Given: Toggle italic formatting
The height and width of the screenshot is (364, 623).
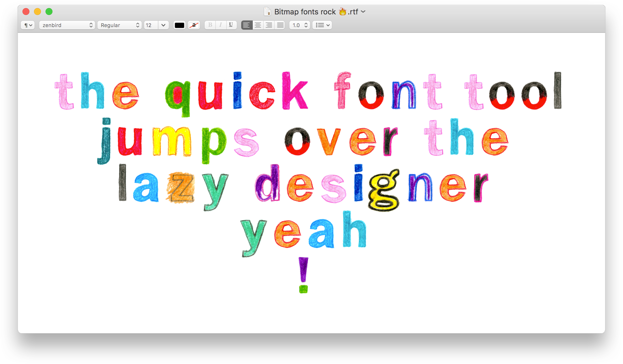Looking at the screenshot, I should (x=220, y=25).
